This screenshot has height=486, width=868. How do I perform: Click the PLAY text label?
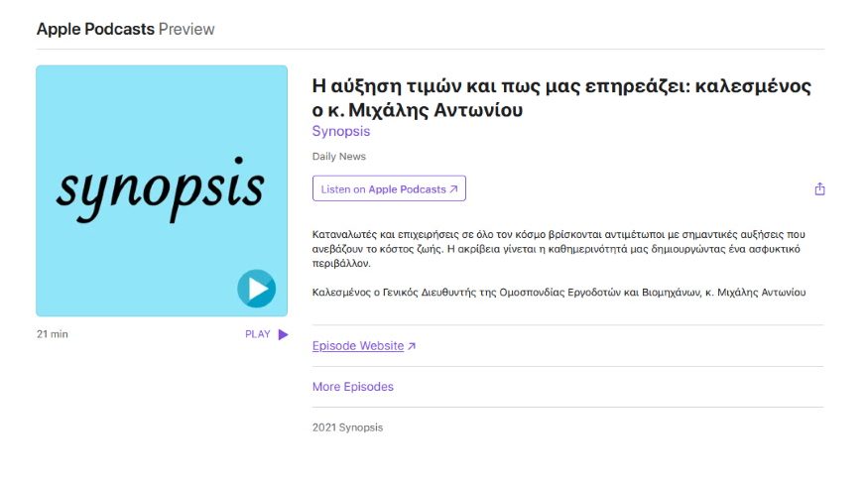257,334
